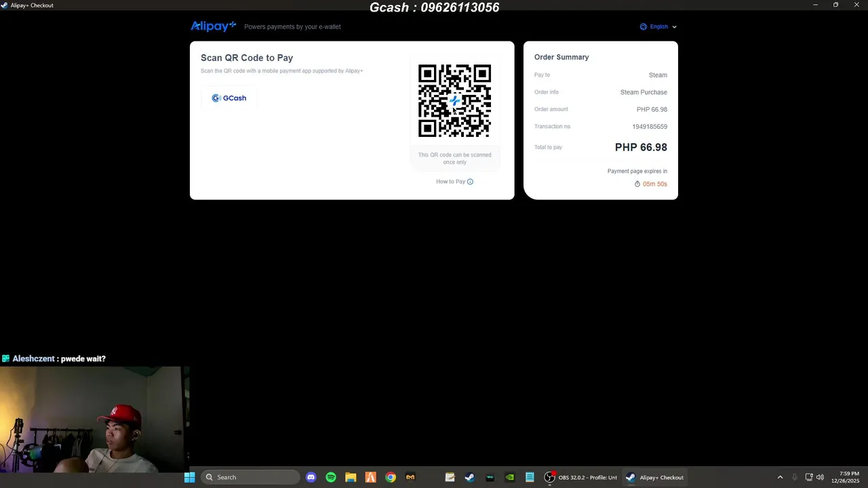Click the total amount PHP 66.98

coord(641,147)
